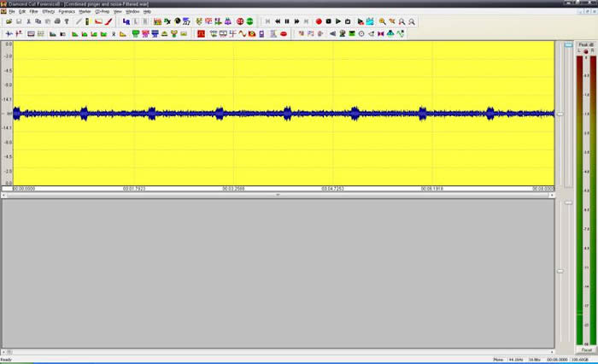Open the Help menu
The width and height of the screenshot is (598, 364).
(x=147, y=12)
